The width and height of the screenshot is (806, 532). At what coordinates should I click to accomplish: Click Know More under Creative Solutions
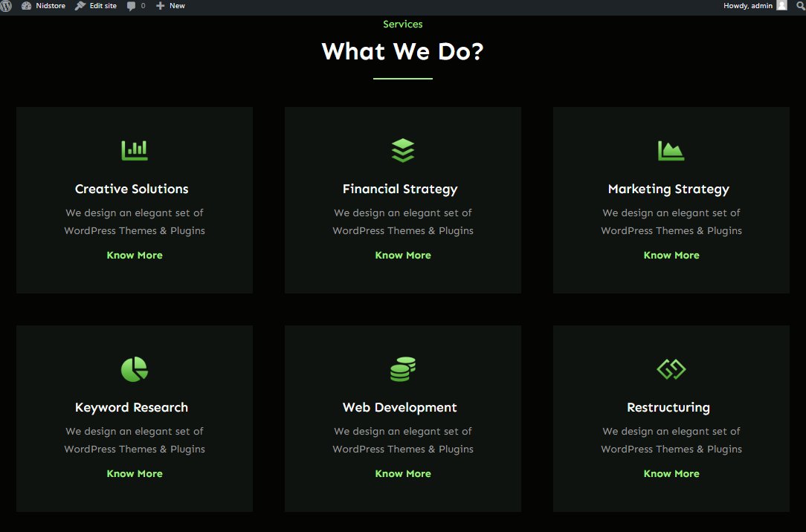click(135, 255)
